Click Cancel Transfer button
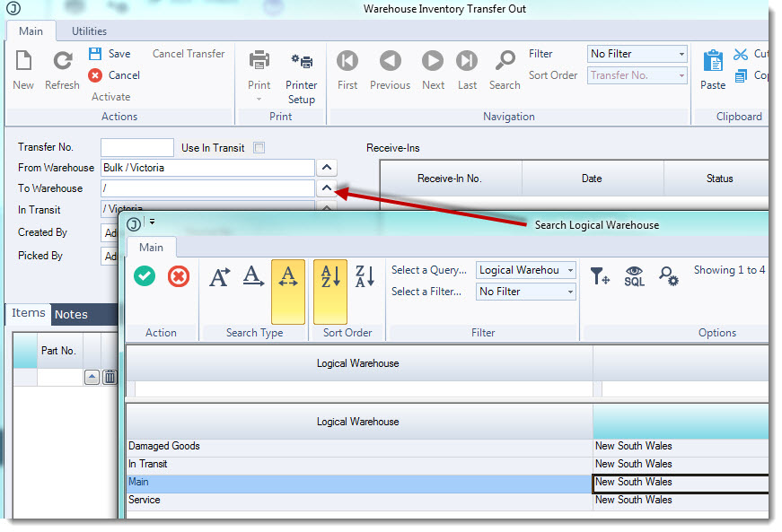 (189, 54)
